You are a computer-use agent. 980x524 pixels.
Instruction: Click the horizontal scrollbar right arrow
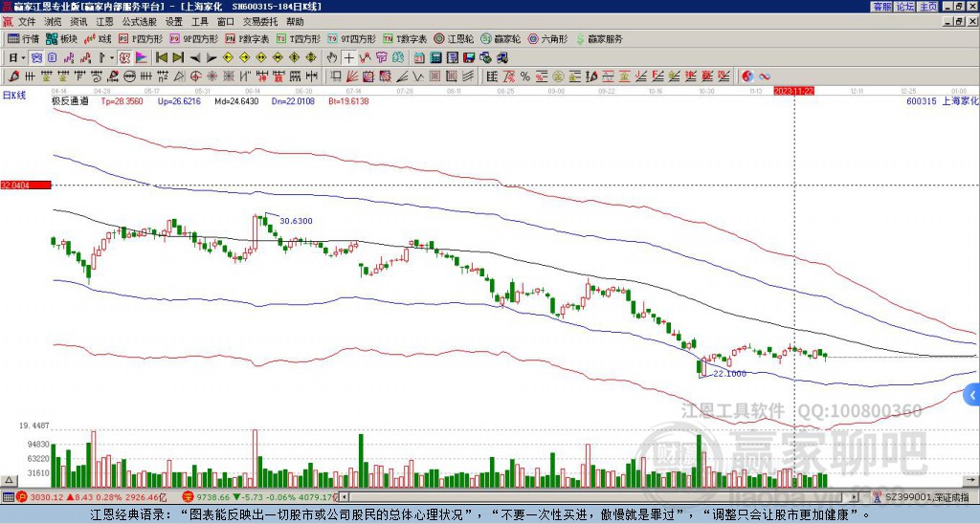click(x=854, y=497)
